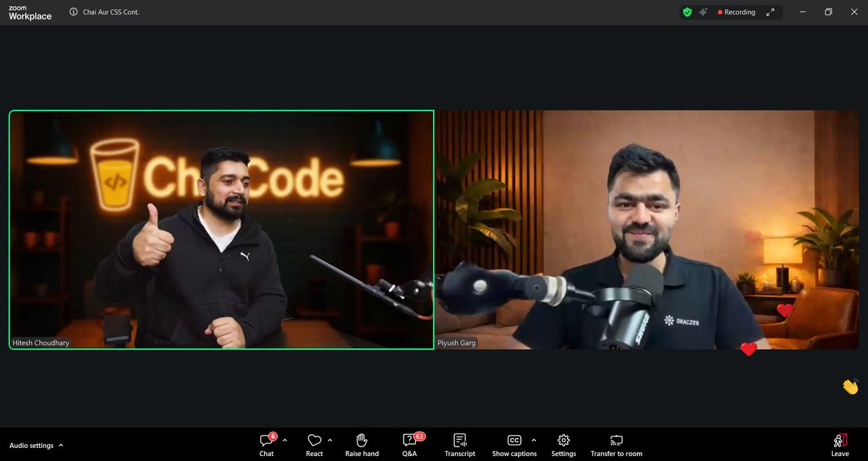Click the meeting title Chai Aur CSS Cont.
Image resolution: width=868 pixels, height=461 pixels.
(x=111, y=12)
